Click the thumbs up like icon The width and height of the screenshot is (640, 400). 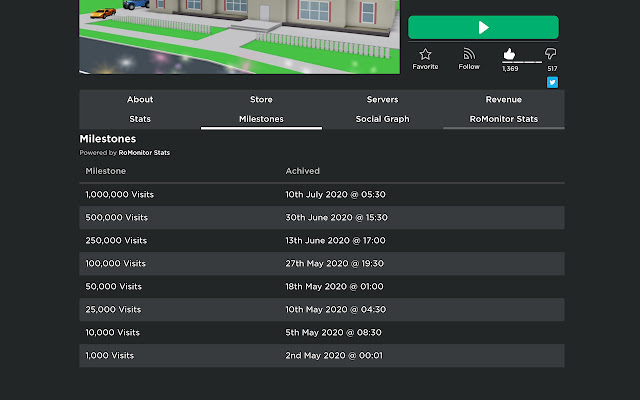click(x=509, y=54)
